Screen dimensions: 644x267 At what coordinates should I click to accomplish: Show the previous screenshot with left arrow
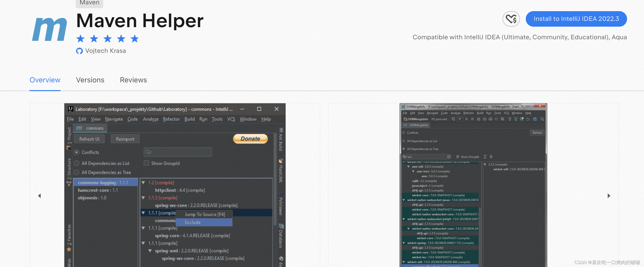pyautogui.click(x=39, y=196)
